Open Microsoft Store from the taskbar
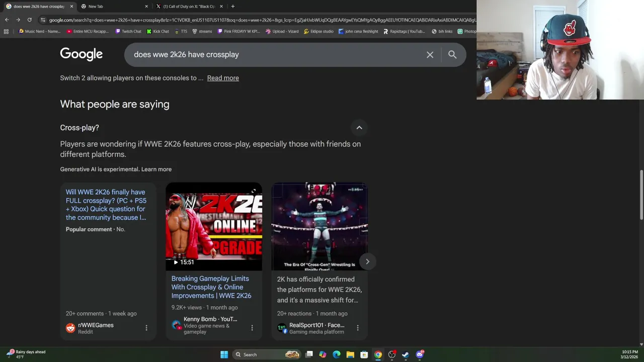This screenshot has height=362, width=644. [x=364, y=354]
